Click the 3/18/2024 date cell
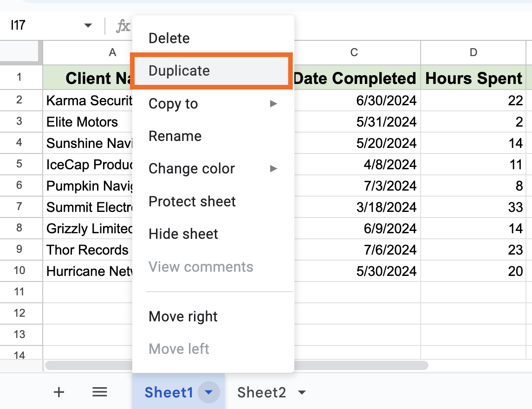 pos(357,207)
